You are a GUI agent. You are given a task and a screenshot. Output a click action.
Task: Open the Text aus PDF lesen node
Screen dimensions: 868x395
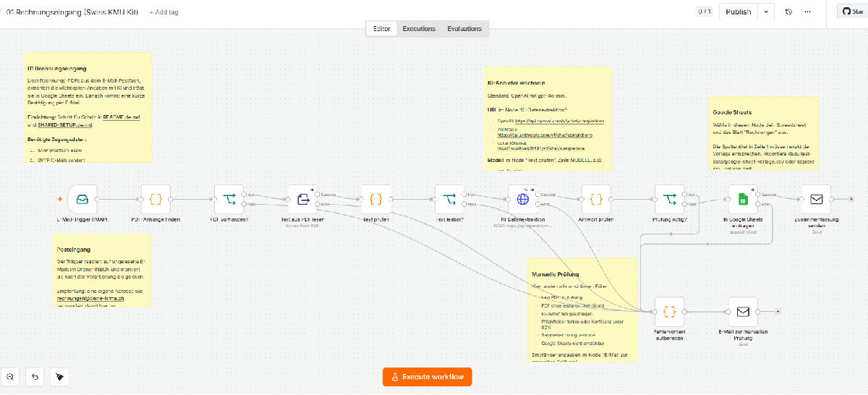click(302, 198)
